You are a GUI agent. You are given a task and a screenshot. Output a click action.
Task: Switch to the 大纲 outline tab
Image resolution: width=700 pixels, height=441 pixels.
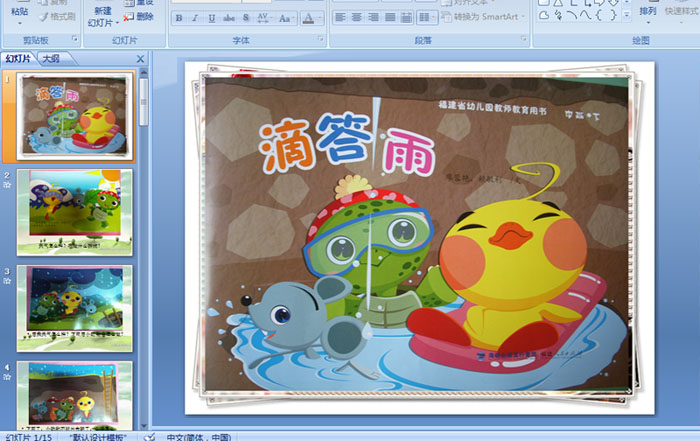click(51, 58)
